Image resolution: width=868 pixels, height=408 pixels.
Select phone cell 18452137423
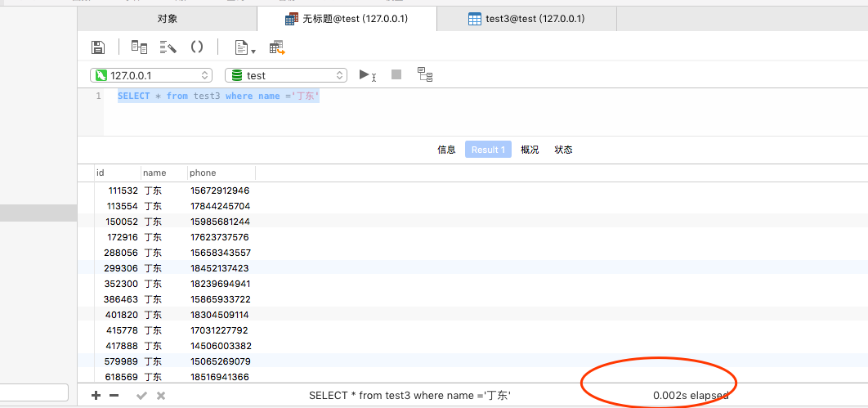pos(221,268)
